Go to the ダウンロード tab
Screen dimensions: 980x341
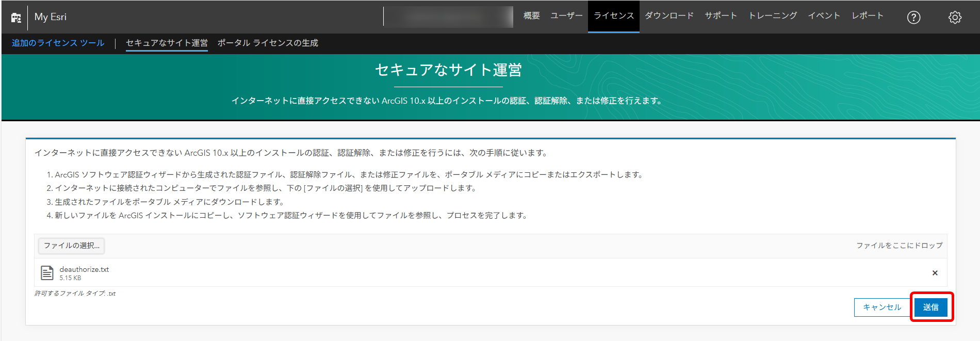click(669, 16)
